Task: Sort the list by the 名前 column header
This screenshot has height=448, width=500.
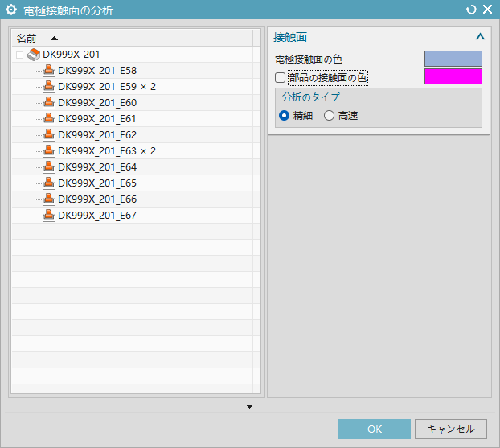Action: pos(27,38)
